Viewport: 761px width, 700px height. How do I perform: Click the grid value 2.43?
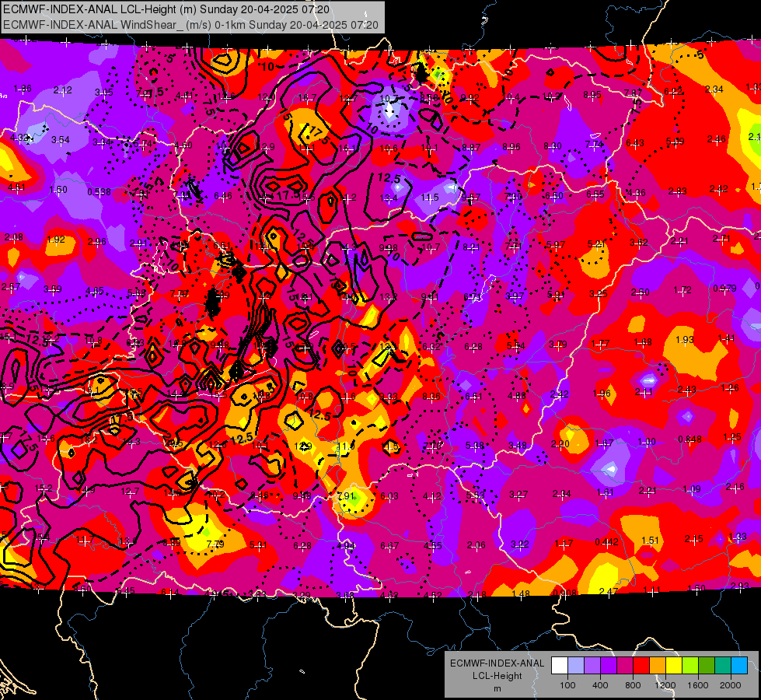(686, 390)
